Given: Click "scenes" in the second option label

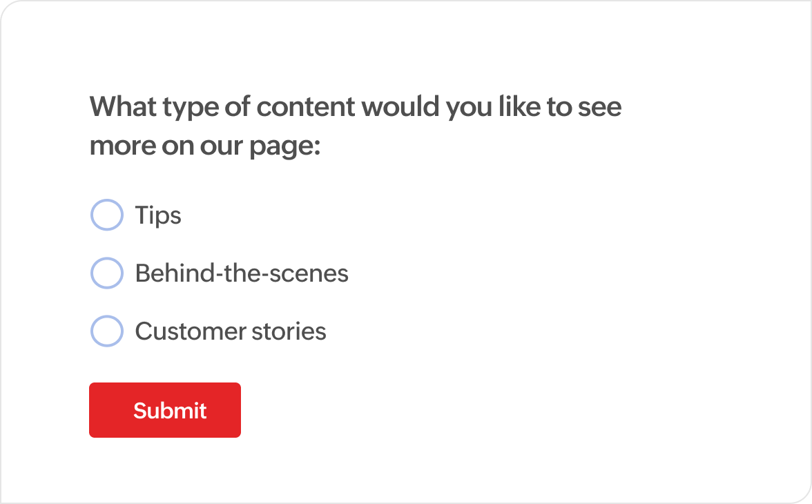Looking at the screenshot, I should (x=309, y=273).
